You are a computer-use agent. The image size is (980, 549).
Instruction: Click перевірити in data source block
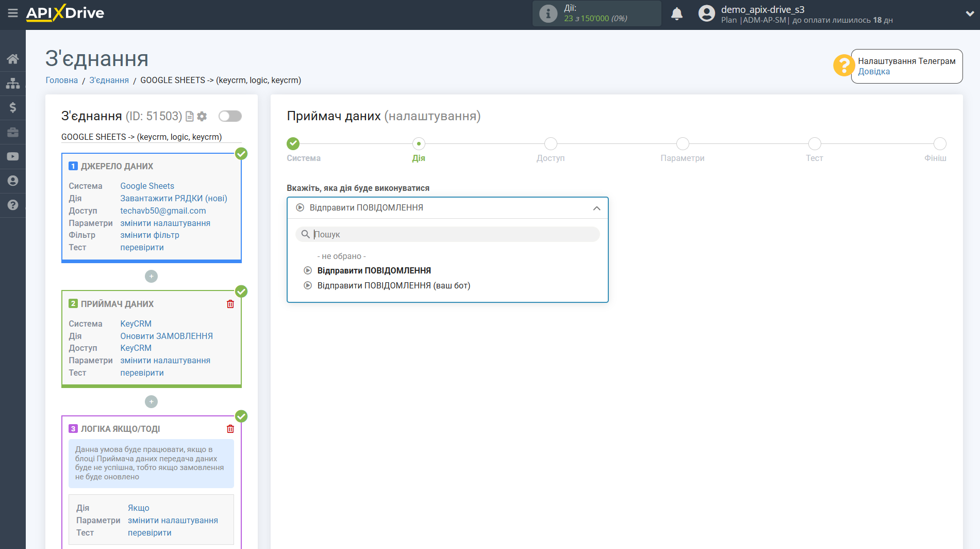click(x=142, y=247)
